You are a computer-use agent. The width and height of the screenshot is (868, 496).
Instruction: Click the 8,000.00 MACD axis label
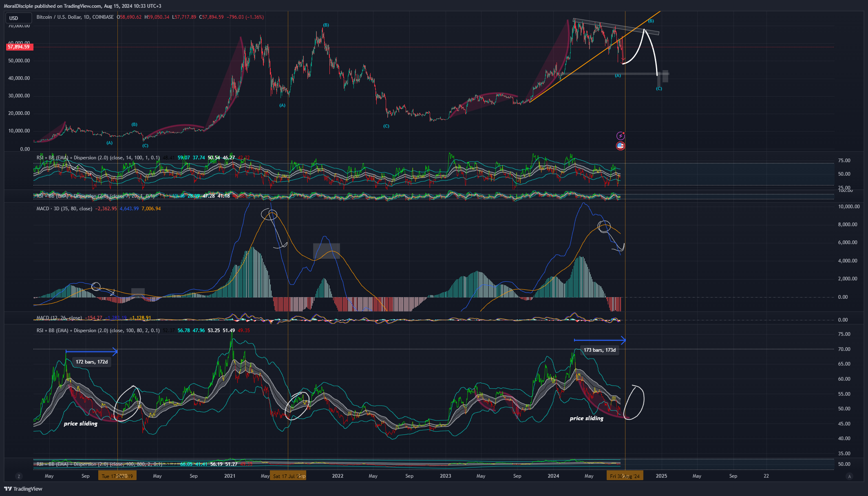click(848, 225)
